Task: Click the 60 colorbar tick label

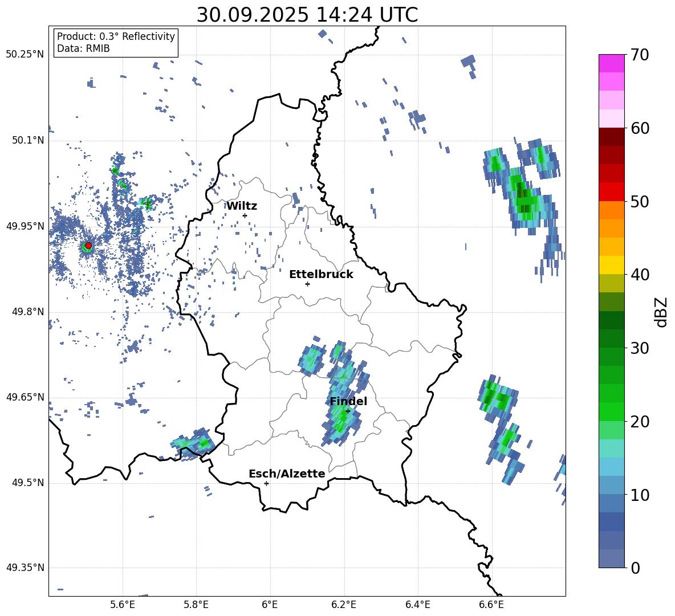Action: (640, 128)
